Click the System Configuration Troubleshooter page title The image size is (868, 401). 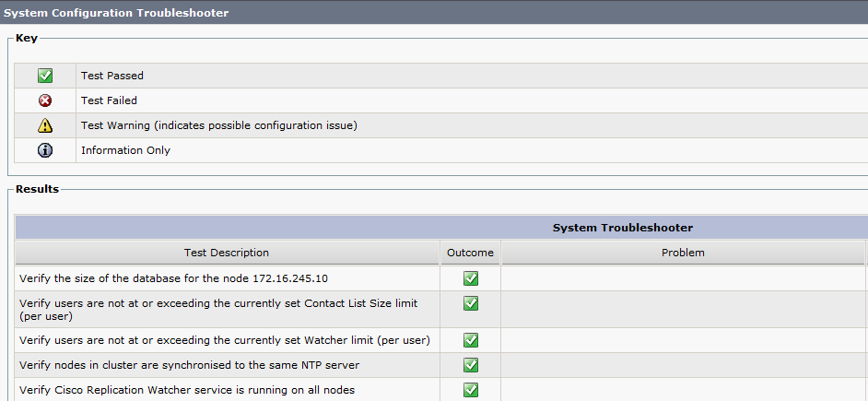click(116, 13)
